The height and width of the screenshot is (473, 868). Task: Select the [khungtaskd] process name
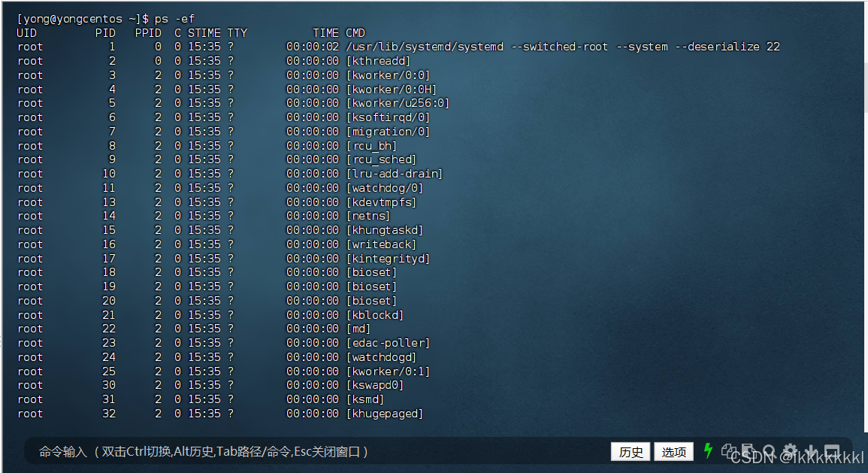pyautogui.click(x=385, y=230)
